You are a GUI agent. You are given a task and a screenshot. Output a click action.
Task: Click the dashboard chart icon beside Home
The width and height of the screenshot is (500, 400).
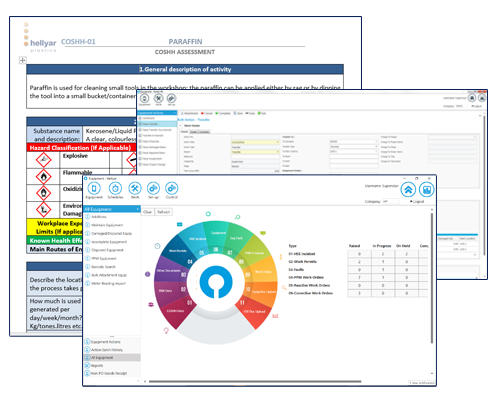tap(427, 190)
